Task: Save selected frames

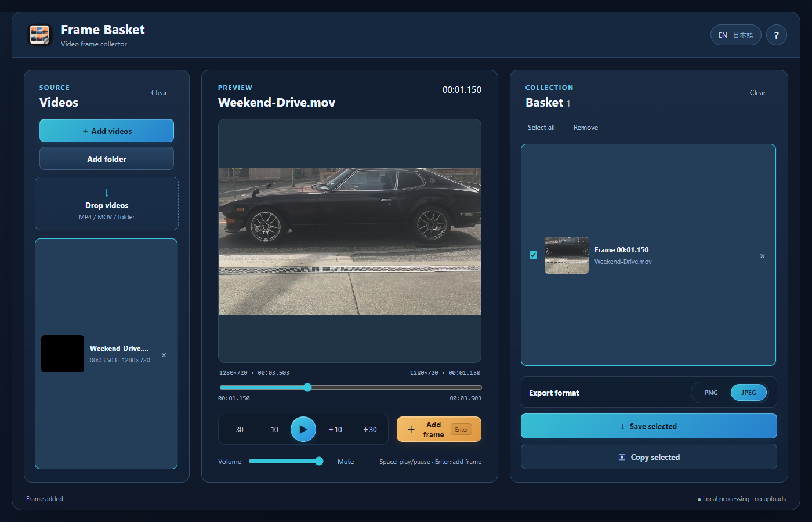Action: click(648, 426)
